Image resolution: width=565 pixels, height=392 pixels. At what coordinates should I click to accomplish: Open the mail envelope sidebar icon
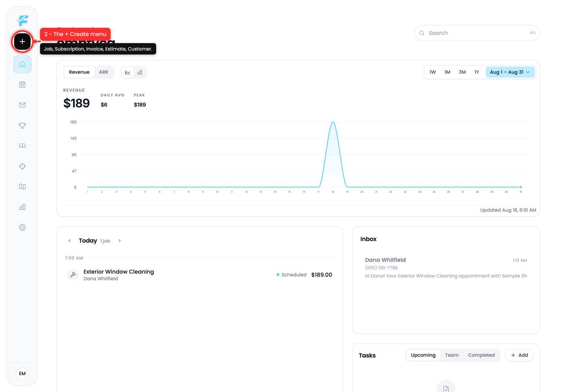point(22,105)
